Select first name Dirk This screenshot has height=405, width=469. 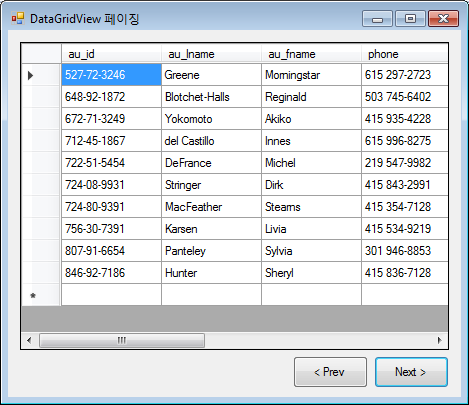pos(311,185)
